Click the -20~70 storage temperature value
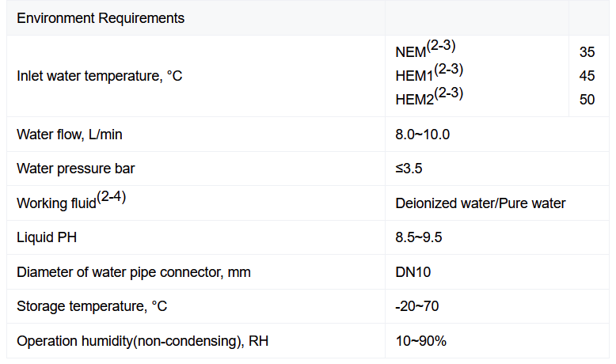The height and width of the screenshot is (364, 616). (416, 306)
